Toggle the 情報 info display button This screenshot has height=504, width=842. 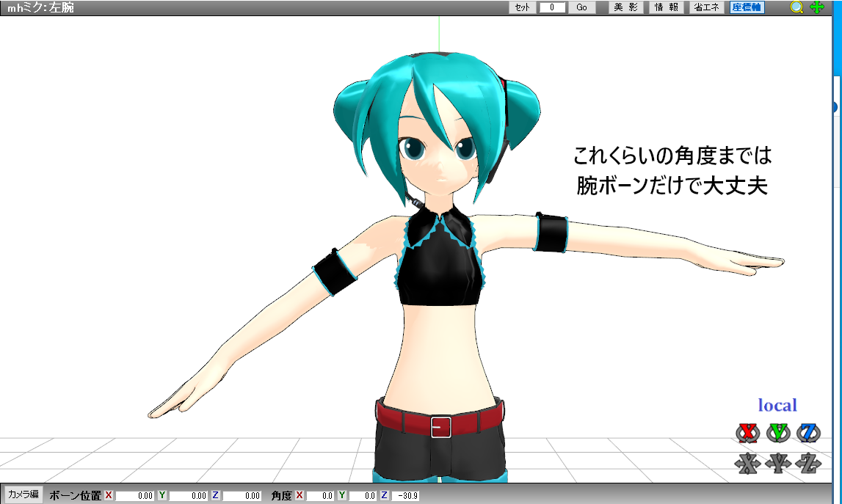[x=666, y=7]
